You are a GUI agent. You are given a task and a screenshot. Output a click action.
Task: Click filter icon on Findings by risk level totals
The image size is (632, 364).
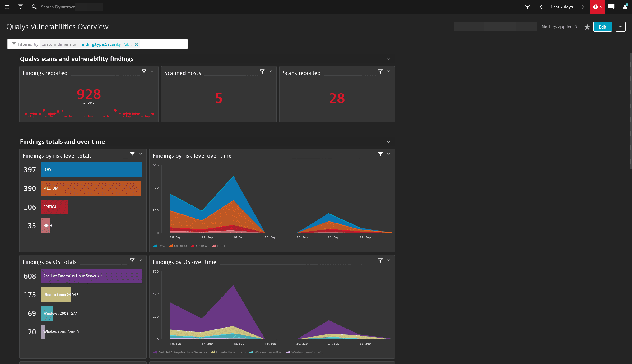(132, 154)
